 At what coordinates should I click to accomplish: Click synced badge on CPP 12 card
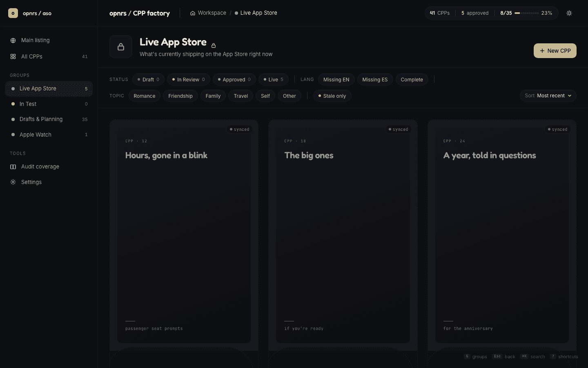coord(239,129)
